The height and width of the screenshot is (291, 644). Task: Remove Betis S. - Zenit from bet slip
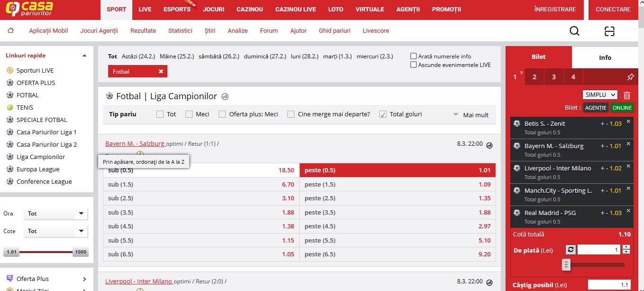[628, 122]
